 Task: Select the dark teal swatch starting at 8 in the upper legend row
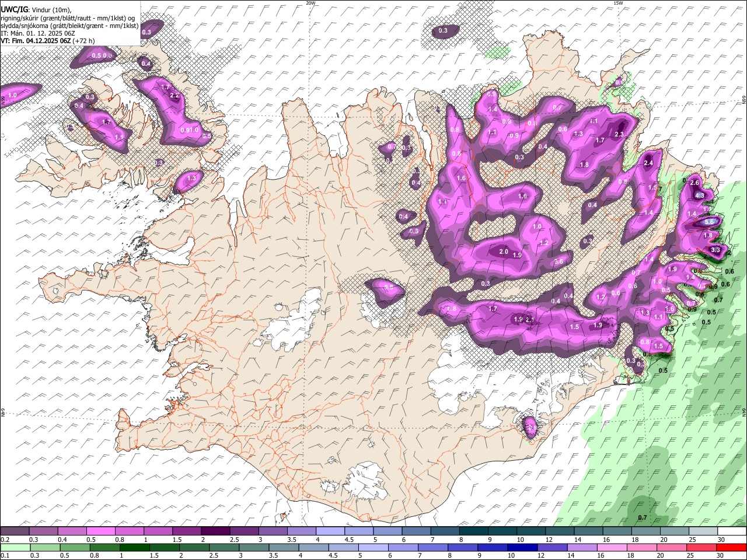tap(473, 531)
